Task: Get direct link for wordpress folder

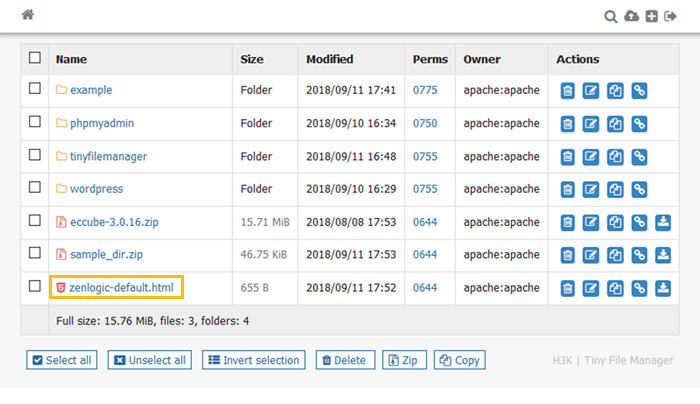Action: coord(639,190)
